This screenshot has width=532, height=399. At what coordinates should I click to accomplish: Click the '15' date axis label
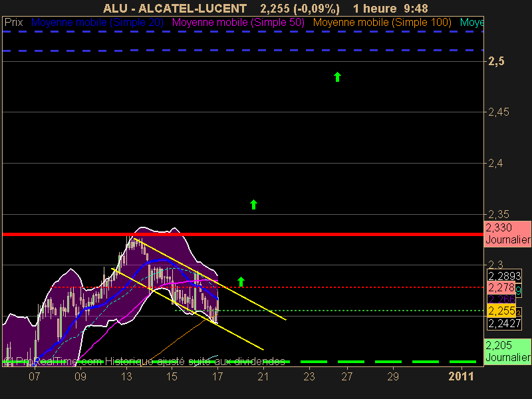click(172, 376)
